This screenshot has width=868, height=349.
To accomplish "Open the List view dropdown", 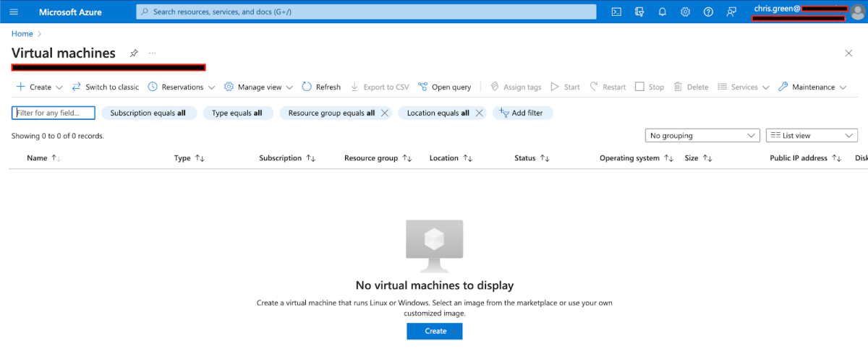I will pos(812,135).
